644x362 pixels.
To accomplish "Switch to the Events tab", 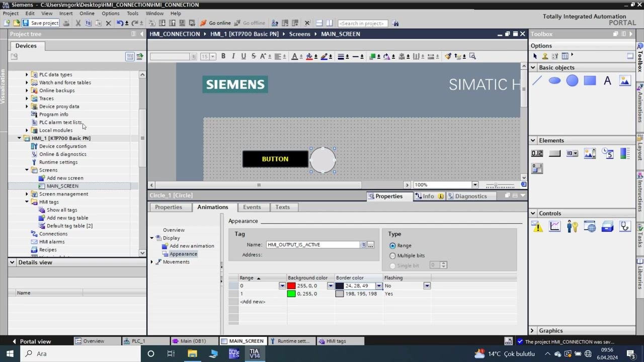I will point(252,207).
